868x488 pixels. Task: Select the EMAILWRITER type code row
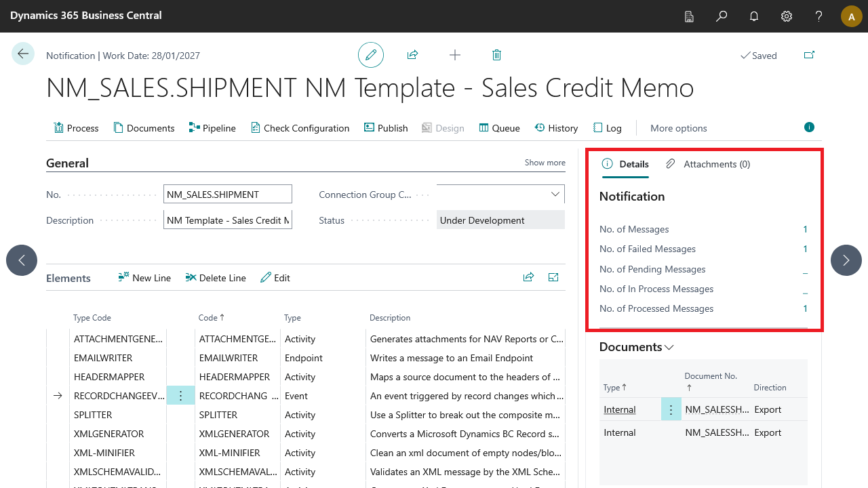pyautogui.click(x=117, y=358)
